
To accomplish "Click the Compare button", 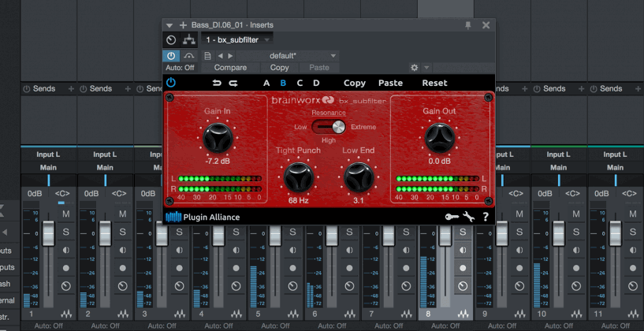I will [230, 68].
